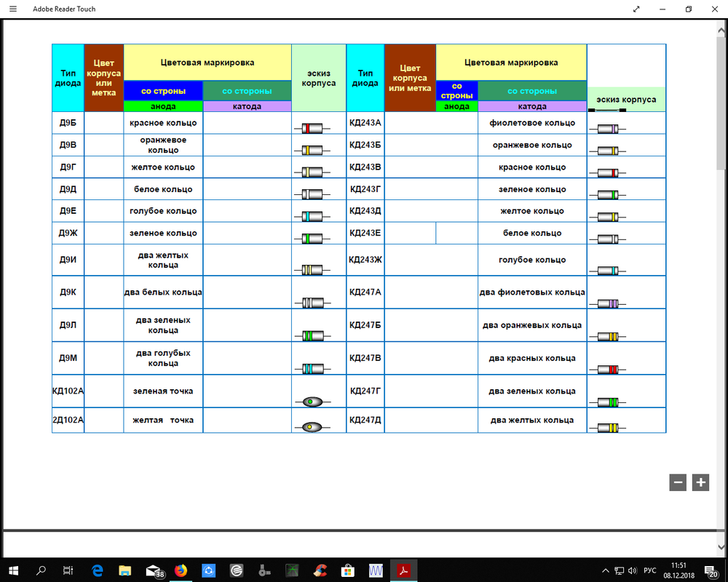Open Windows search from the taskbar
This screenshot has width=728, height=582.
(41, 570)
